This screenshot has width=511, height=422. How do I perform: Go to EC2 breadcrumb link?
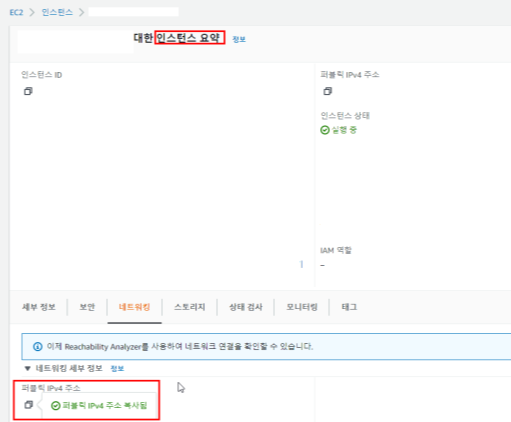click(x=16, y=13)
